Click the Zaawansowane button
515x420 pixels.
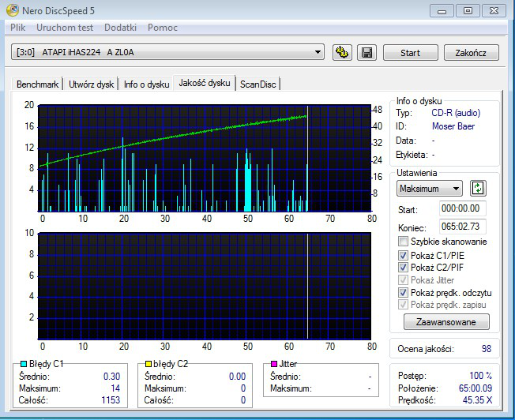point(446,322)
